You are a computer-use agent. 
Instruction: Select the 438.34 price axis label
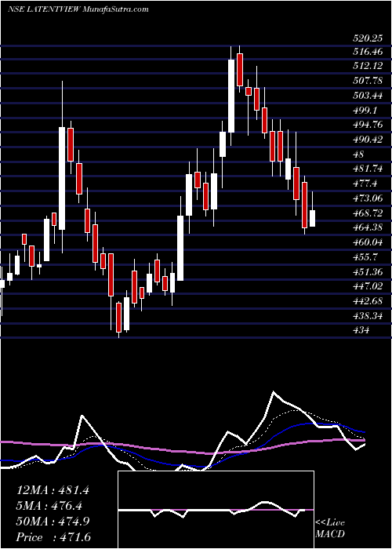(x=368, y=315)
